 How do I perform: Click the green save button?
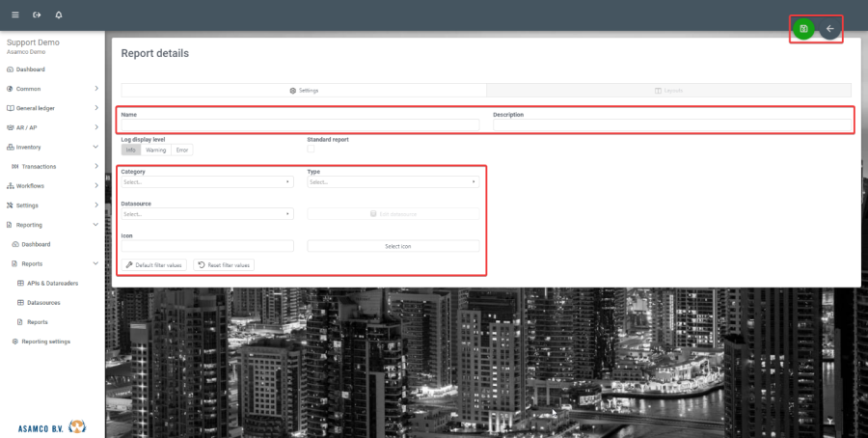tap(803, 29)
